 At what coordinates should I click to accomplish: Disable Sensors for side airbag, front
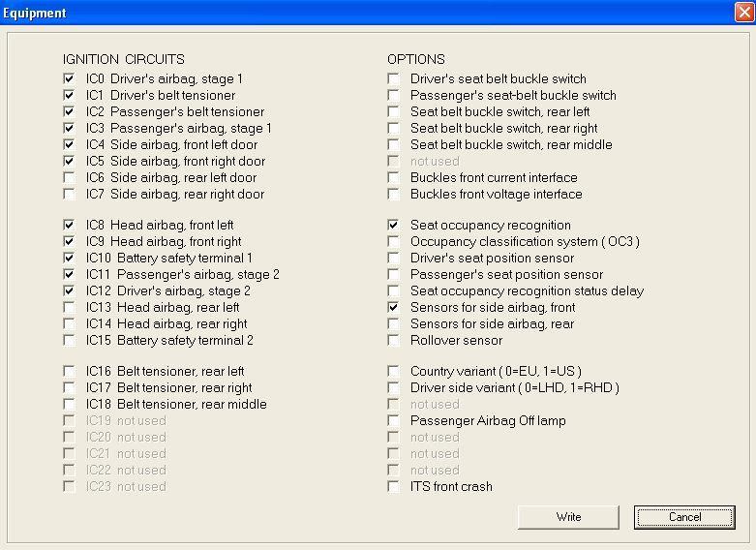point(393,307)
